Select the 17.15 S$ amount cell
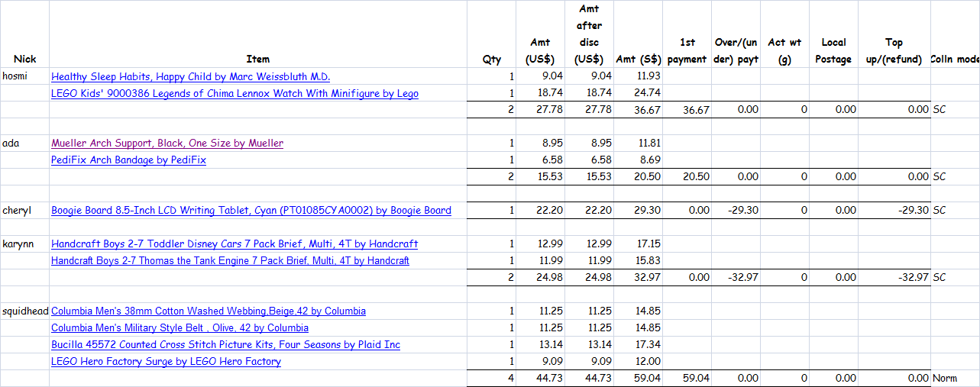 tap(638, 244)
